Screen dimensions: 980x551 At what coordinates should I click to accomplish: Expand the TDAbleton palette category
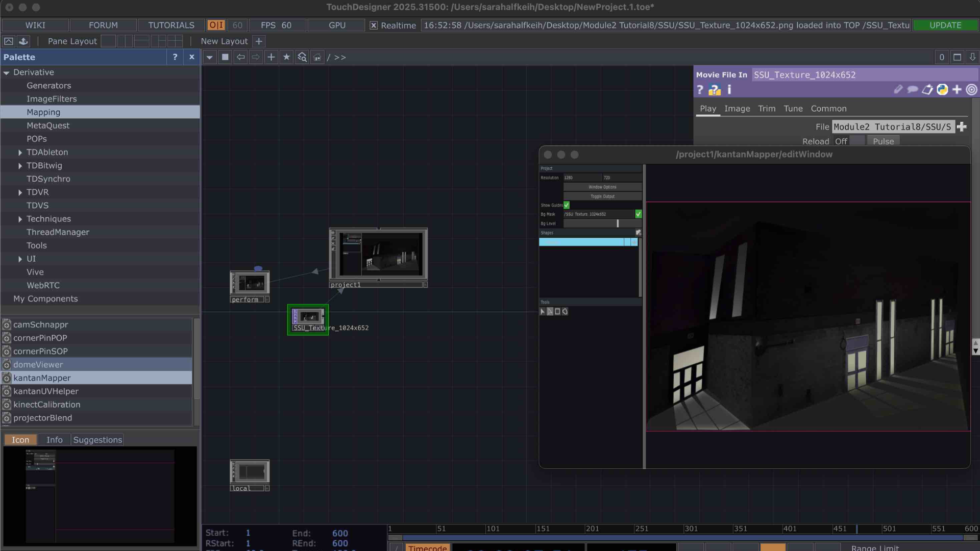[20, 152]
